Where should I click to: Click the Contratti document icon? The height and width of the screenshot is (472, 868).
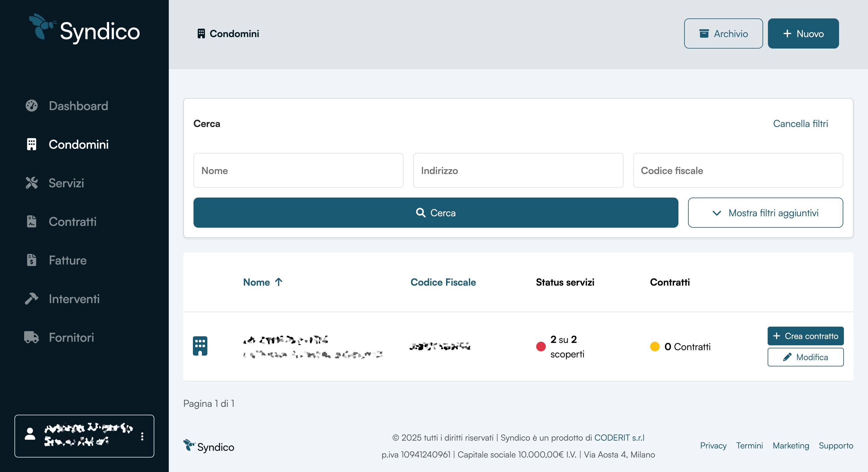coord(32,221)
